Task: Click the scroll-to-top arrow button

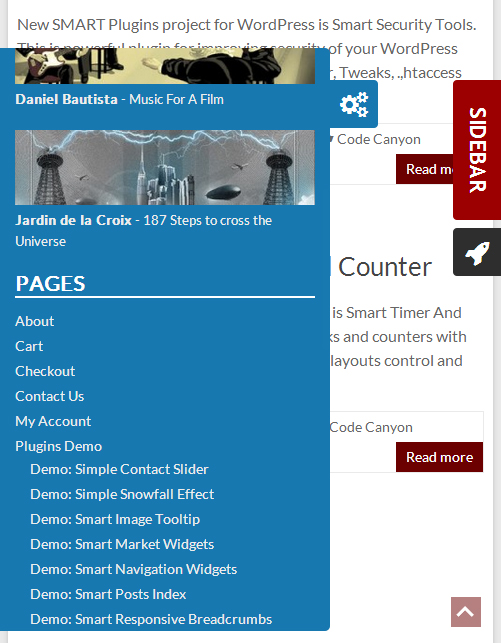Action: (x=466, y=612)
